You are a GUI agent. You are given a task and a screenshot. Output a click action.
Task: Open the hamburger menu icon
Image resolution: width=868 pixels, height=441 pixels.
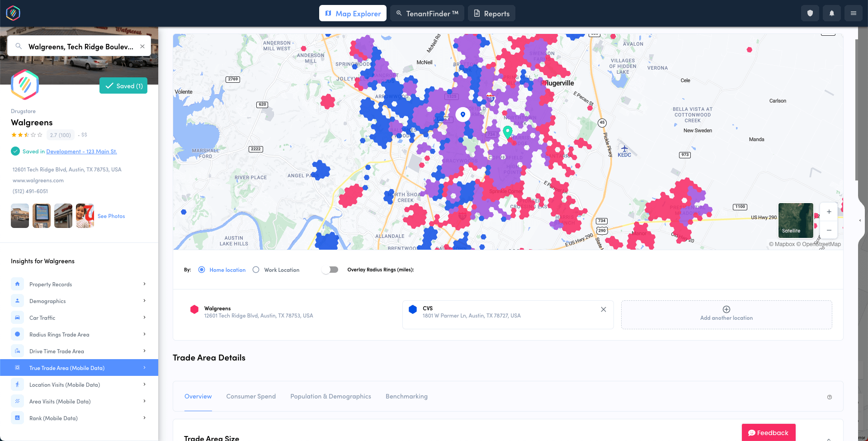tap(853, 13)
